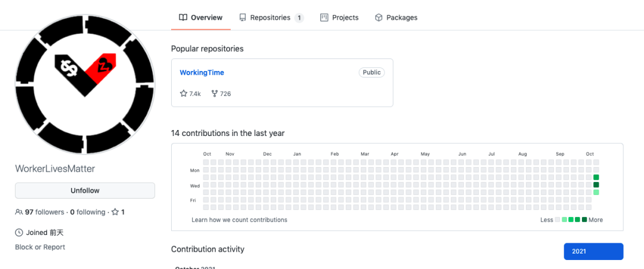This screenshot has width=644, height=269.
Task: Click the darkest green legend square
Action: point(584,220)
